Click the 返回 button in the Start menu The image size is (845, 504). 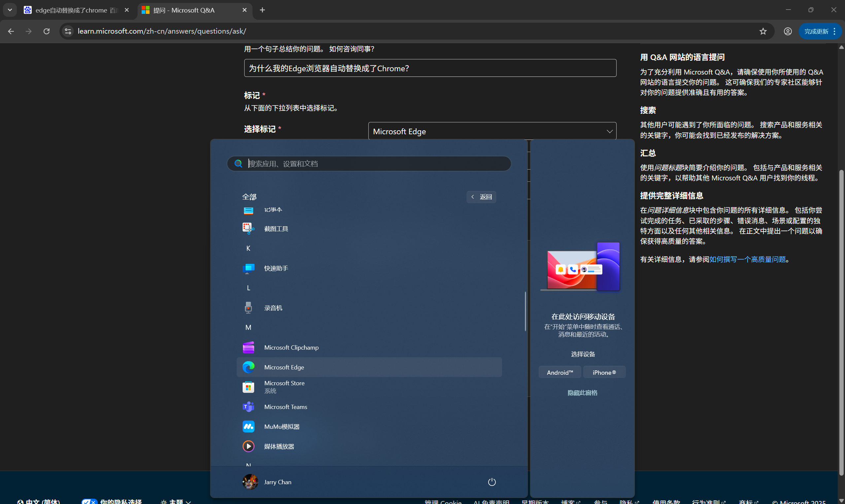pyautogui.click(x=481, y=197)
